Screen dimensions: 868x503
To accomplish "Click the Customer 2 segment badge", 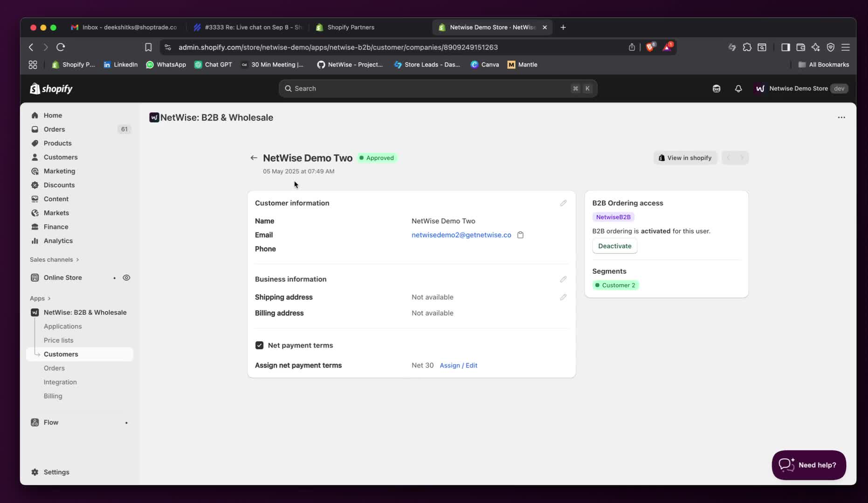I will click(x=615, y=285).
